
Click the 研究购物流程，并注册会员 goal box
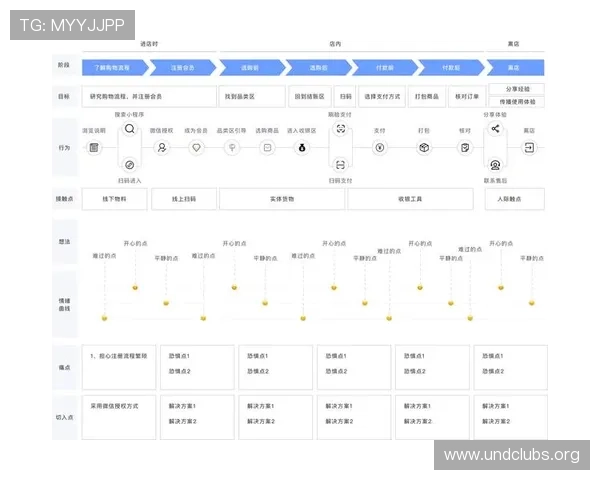[149, 96]
